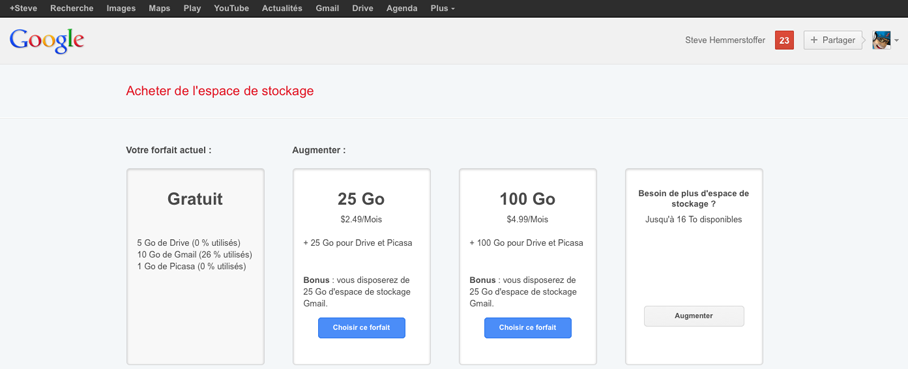908x369 pixels.
Task: Open Images in the top bar
Action: (x=121, y=9)
